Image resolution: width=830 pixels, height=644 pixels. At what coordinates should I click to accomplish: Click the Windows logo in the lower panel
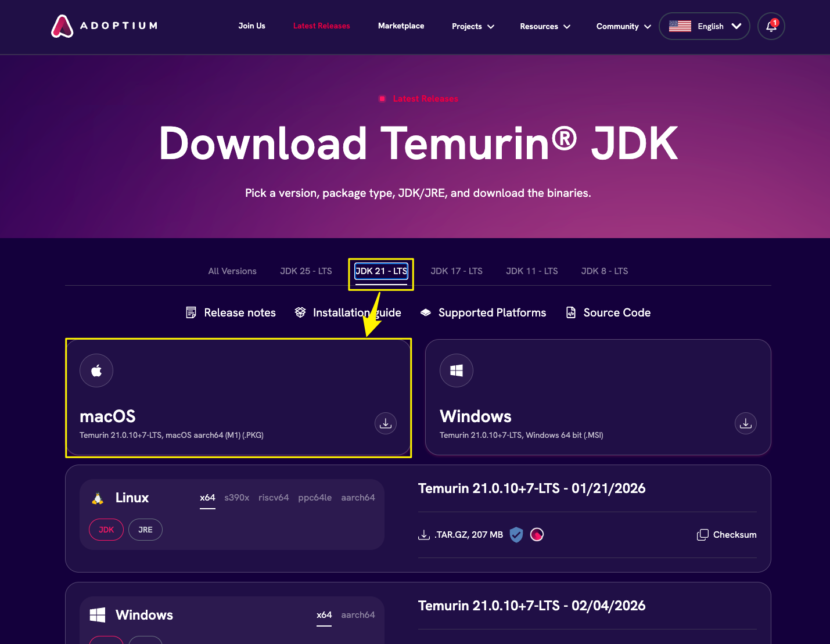point(98,615)
